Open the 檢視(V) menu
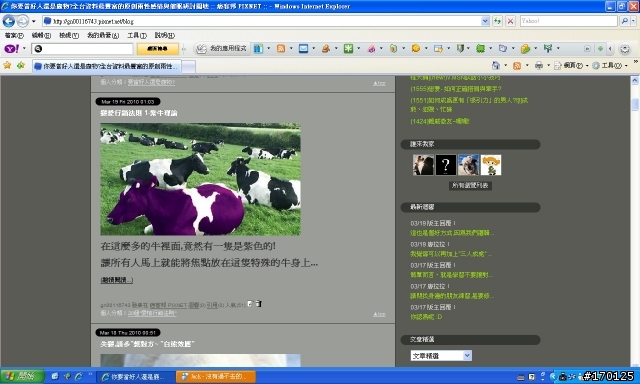640x384 pixels. 69,36
